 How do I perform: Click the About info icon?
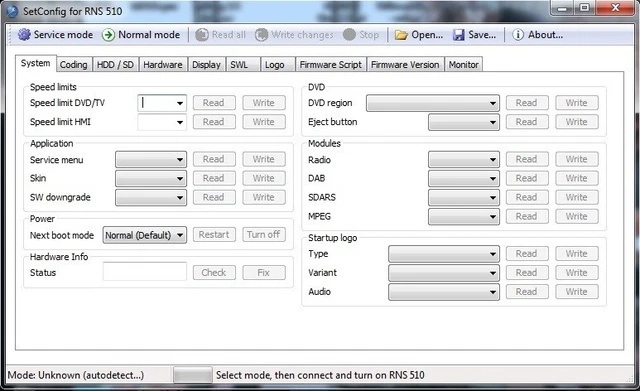pyautogui.click(x=518, y=35)
